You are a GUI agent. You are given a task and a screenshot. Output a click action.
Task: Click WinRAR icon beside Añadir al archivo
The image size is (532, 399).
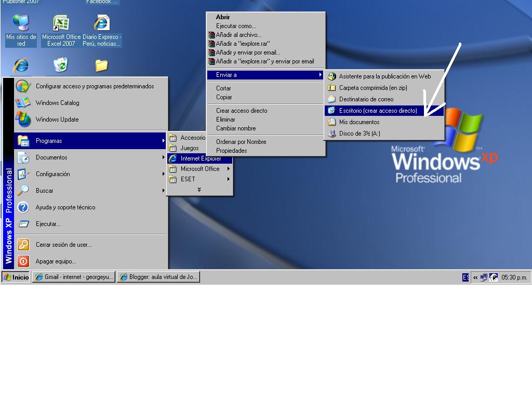[x=212, y=35]
